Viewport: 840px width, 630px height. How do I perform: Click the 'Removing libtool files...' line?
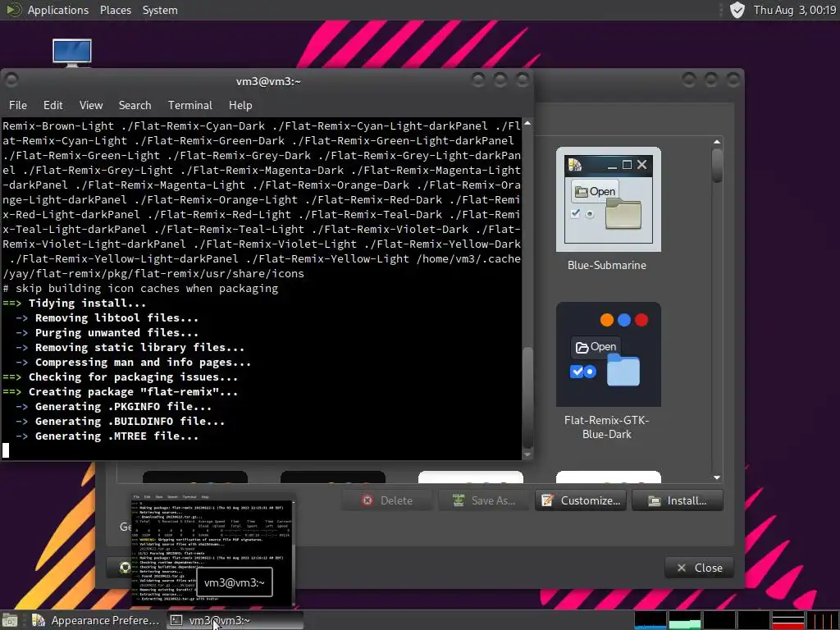tap(116, 318)
